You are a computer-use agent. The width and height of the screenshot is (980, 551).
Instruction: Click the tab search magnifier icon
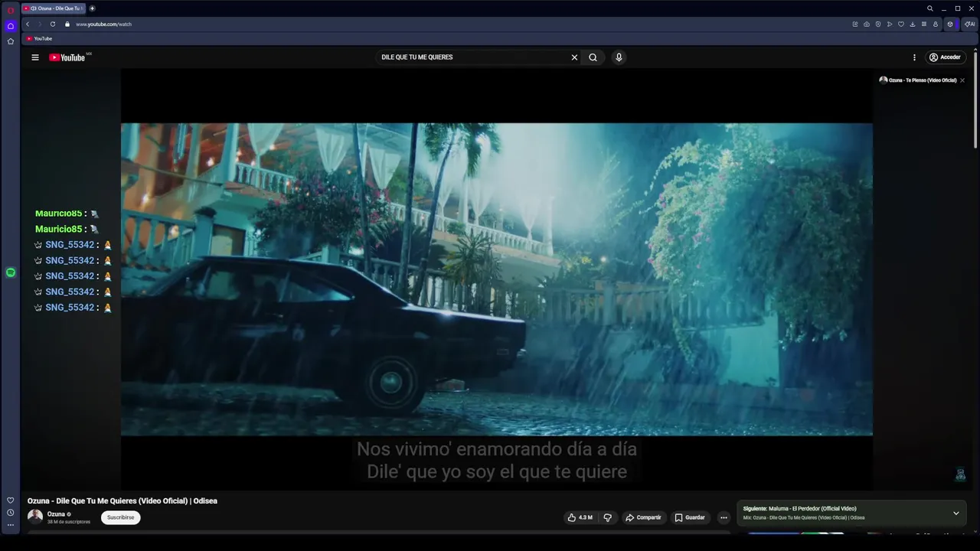click(x=930, y=8)
